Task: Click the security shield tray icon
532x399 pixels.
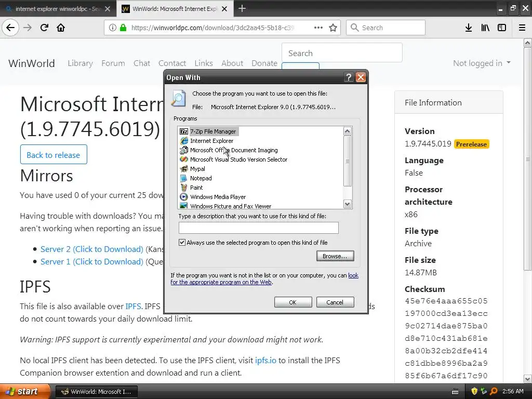Action: point(474,391)
